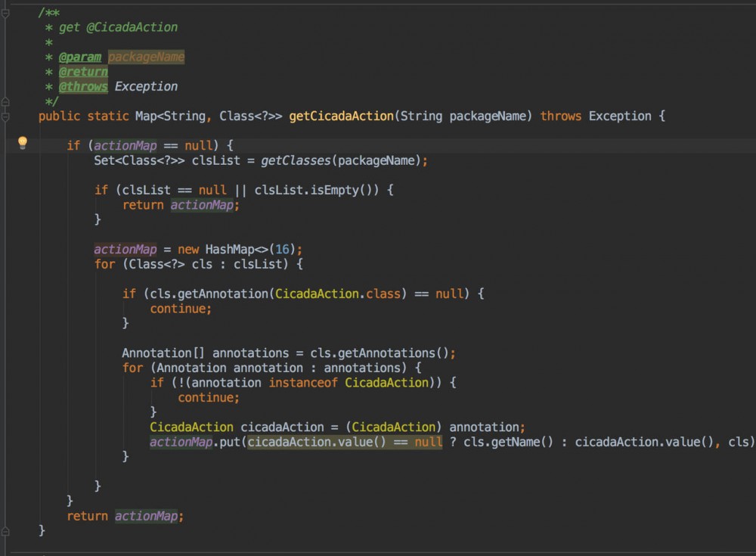Click the @CicadaAction text in the Javadoc

[x=132, y=27]
